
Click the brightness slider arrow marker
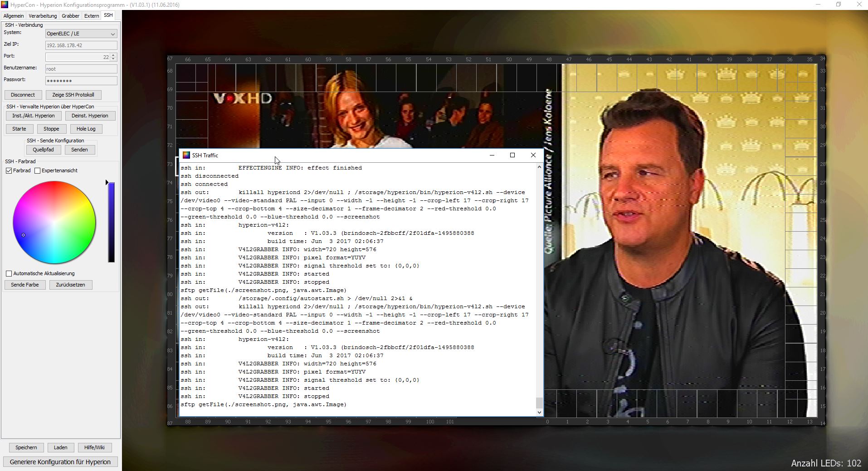pos(107,182)
